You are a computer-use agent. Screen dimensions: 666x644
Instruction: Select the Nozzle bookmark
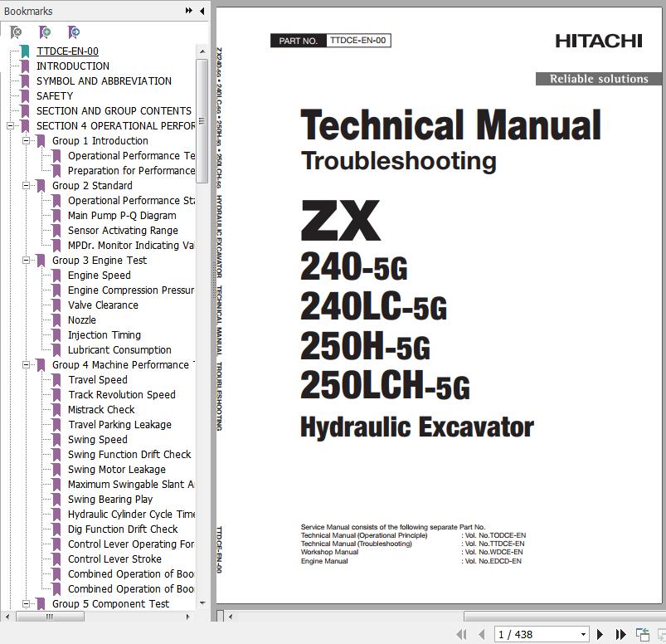point(81,320)
